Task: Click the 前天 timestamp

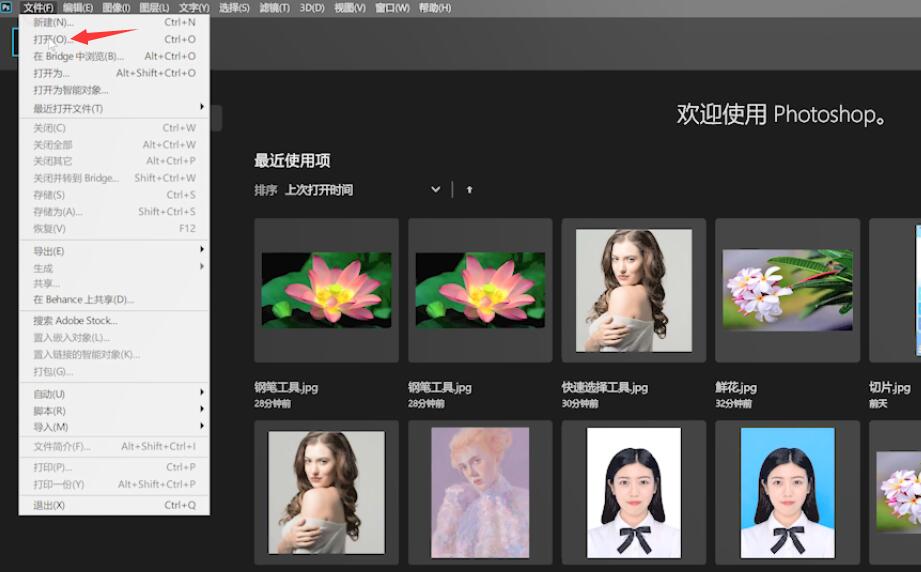Action: 878,403
